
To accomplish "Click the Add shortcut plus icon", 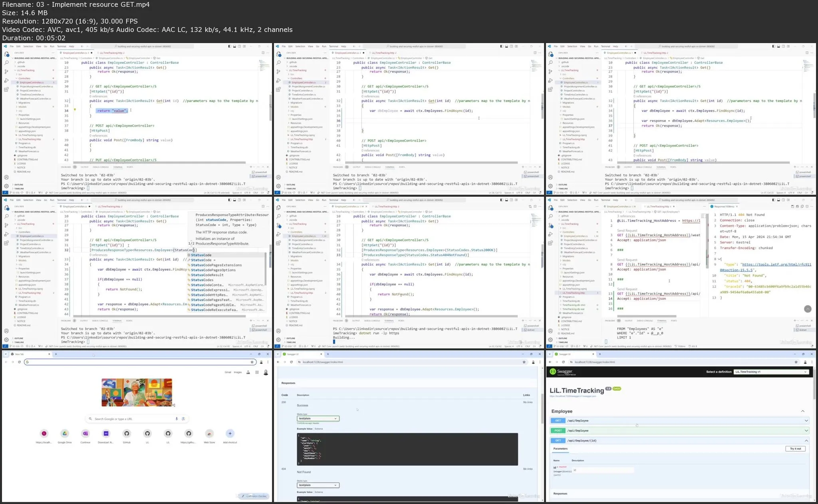I will pyautogui.click(x=230, y=433).
